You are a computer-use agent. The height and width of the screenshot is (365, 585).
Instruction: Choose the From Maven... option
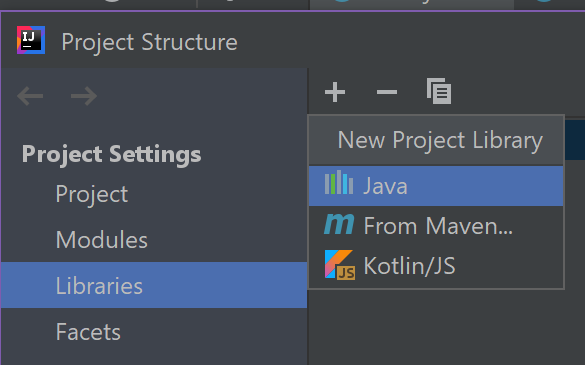click(x=436, y=226)
